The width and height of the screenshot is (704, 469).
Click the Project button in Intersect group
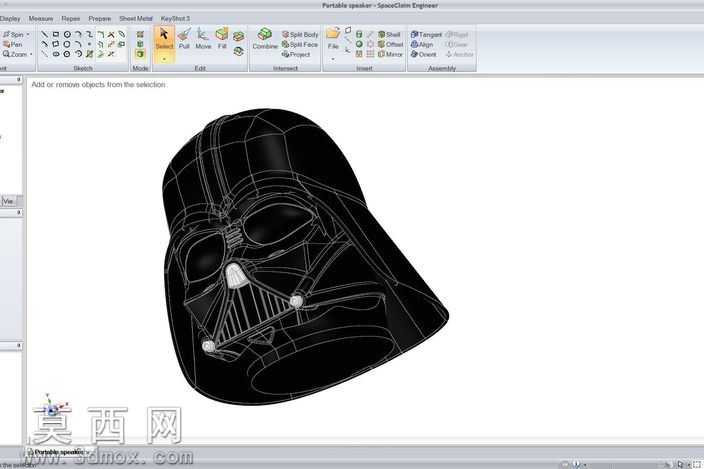point(296,54)
